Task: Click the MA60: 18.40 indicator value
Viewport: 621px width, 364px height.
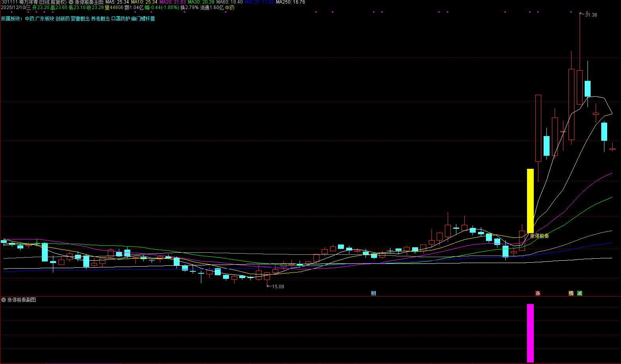Action: 229,2
